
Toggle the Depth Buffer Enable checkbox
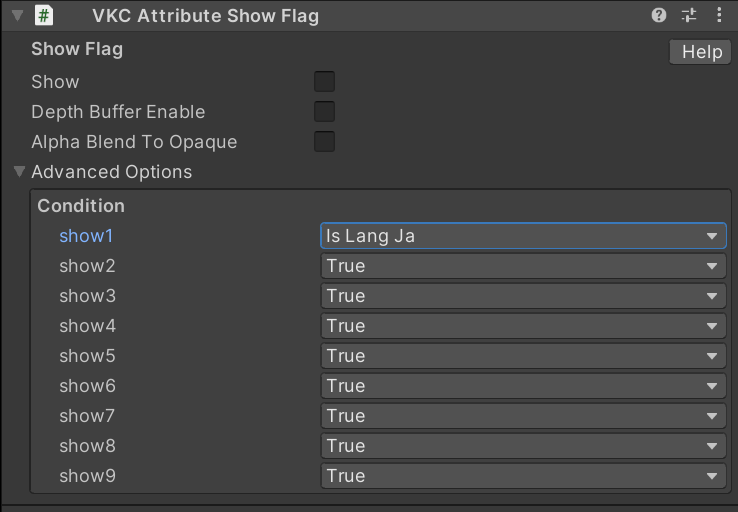coord(324,112)
